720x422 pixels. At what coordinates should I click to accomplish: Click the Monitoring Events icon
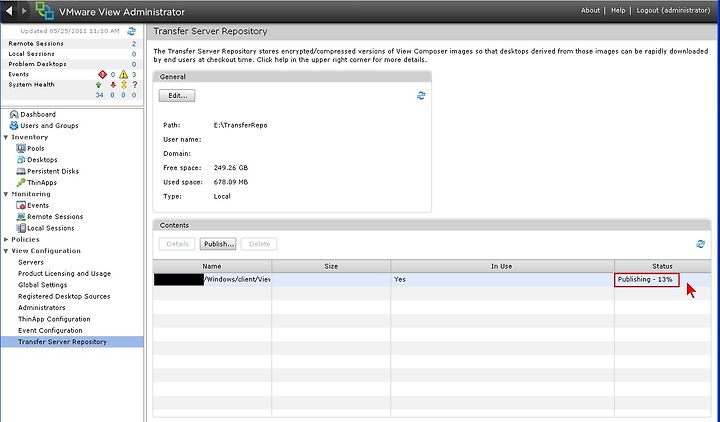click(x=21, y=205)
